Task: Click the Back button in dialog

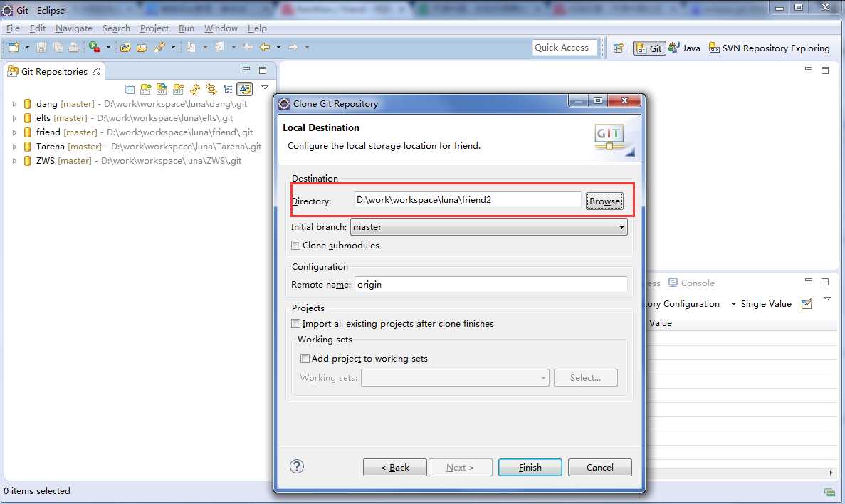Action: click(x=395, y=468)
